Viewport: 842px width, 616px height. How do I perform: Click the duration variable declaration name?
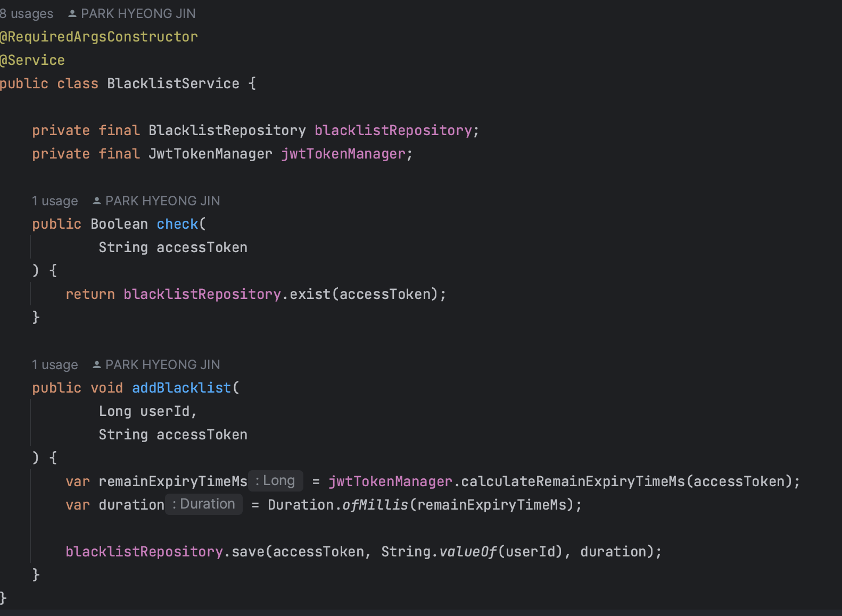131,505
